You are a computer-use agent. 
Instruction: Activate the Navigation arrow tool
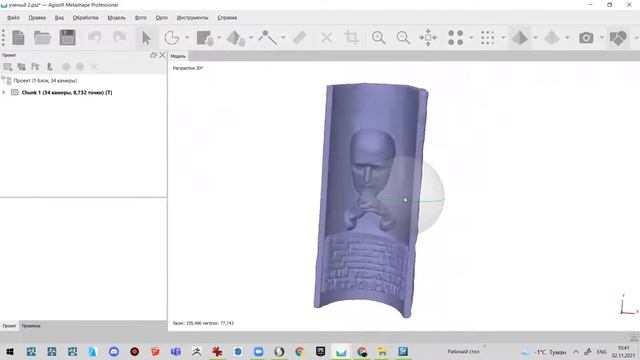pos(146,38)
